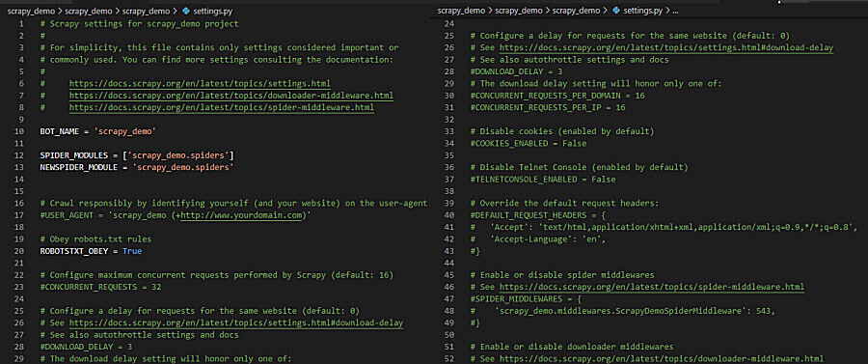
Task: Click first scrapy_demo breadcrumb in left editor
Action: [32, 11]
